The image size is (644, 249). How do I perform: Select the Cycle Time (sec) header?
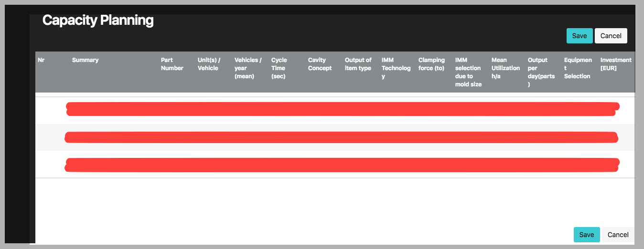coord(279,68)
